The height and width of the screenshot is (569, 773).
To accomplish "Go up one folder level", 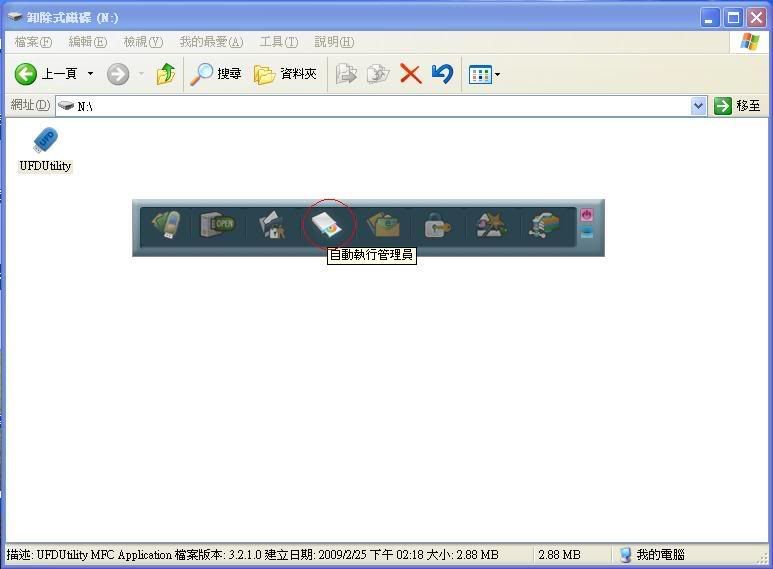I will (x=166, y=74).
